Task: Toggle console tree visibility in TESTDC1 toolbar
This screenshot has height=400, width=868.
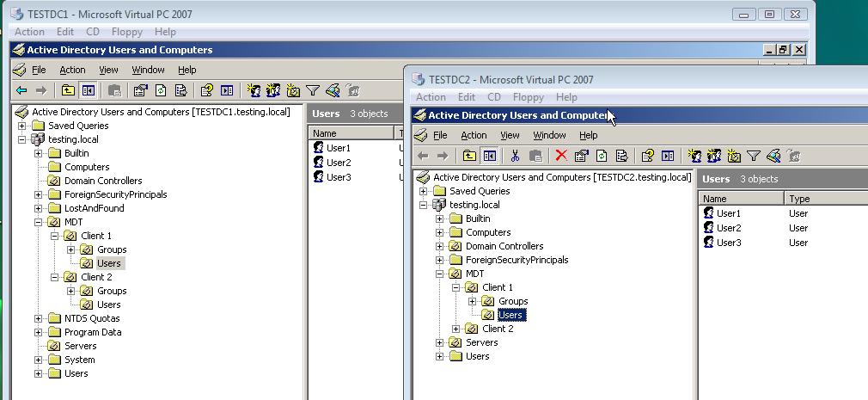Action: pos(88,90)
